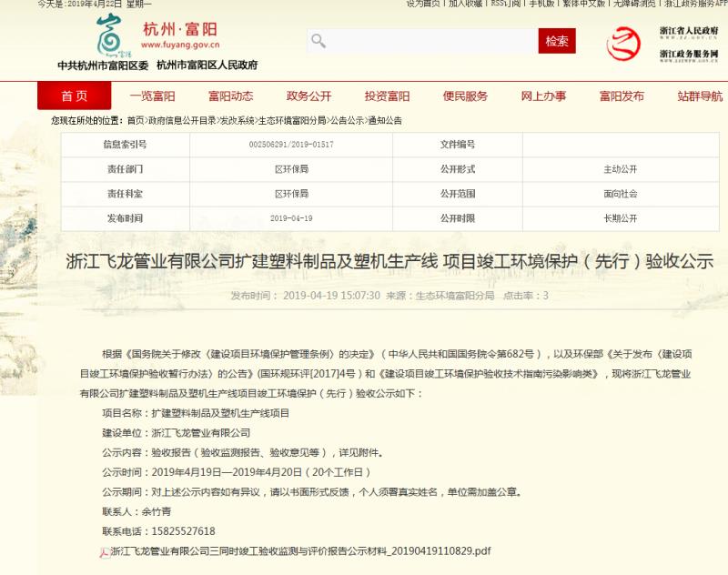Open the 网上办事 menu

click(543, 96)
